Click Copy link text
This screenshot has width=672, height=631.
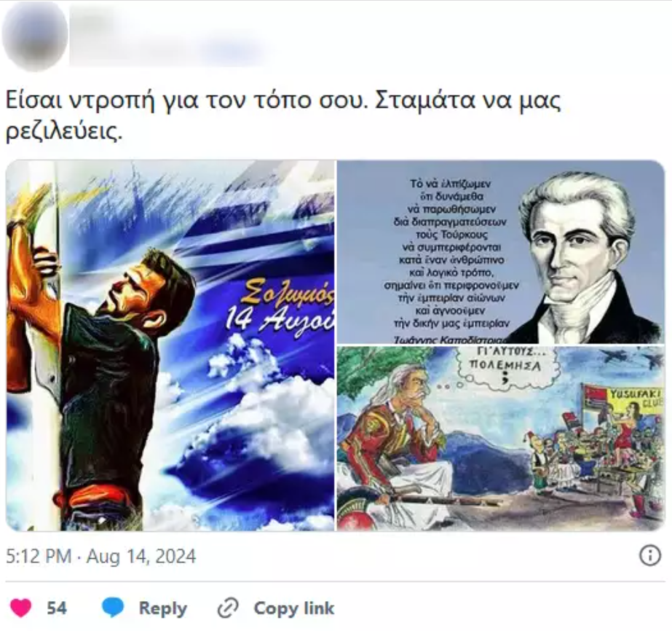click(293, 608)
